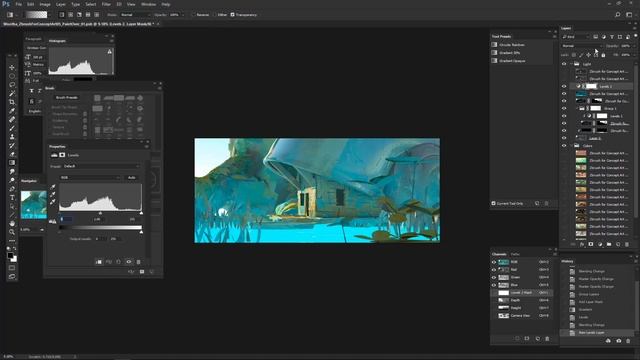Image resolution: width=640 pixels, height=360 pixels.
Task: Select the Crop tool
Action: pos(12,102)
